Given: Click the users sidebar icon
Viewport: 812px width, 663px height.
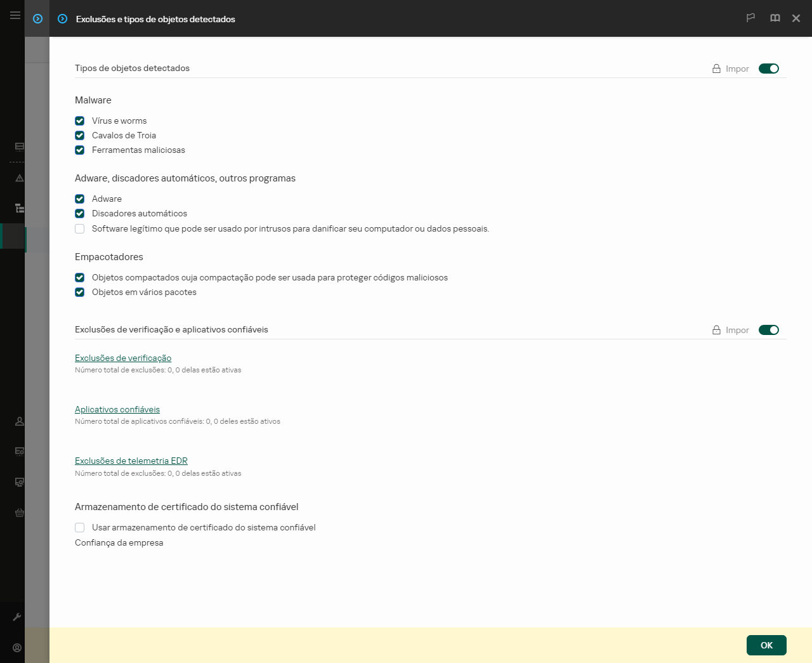Looking at the screenshot, I should [18, 421].
